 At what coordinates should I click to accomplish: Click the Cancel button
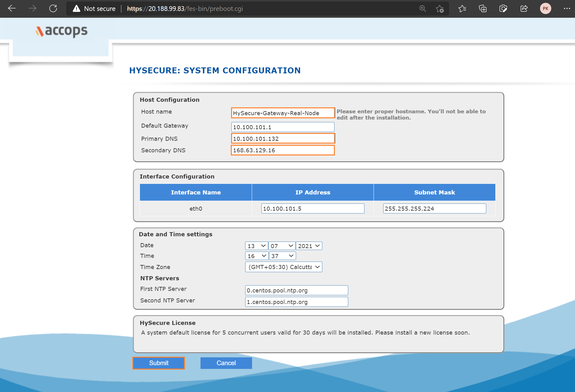coord(226,363)
